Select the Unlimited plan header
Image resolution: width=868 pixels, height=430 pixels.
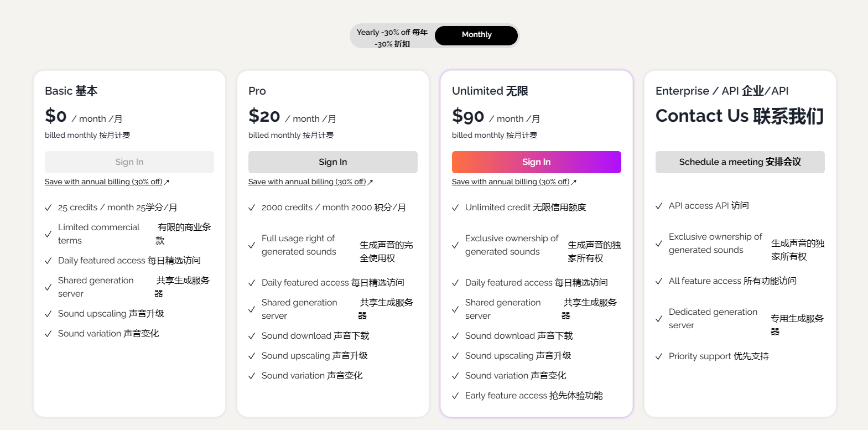coord(491,90)
